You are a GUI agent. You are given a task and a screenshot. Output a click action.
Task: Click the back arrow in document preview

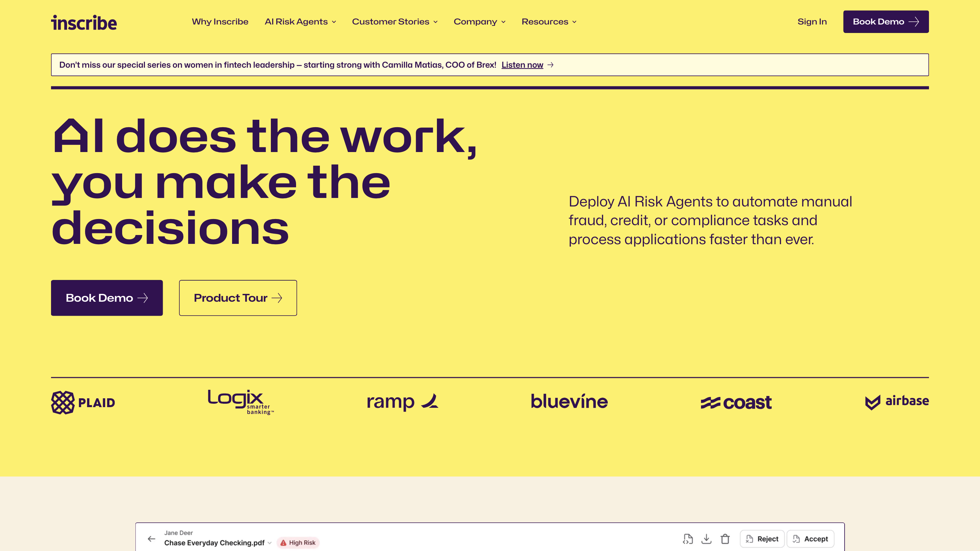point(151,538)
